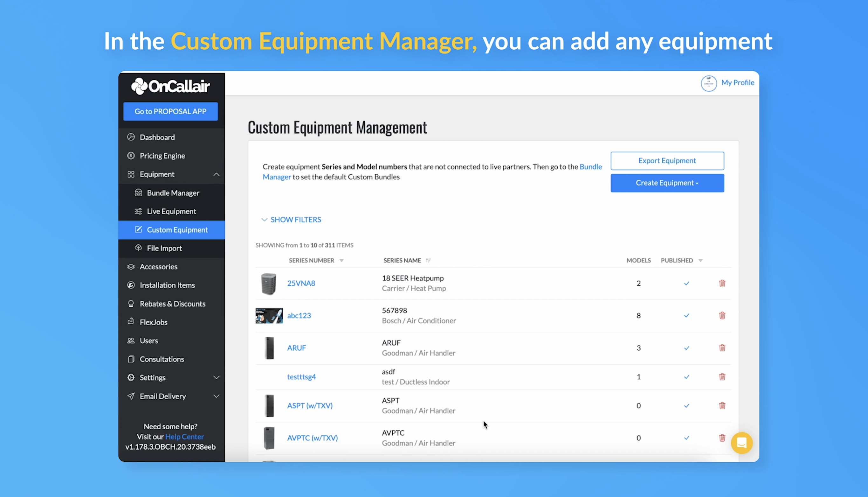Open the Help Center link

tap(184, 437)
